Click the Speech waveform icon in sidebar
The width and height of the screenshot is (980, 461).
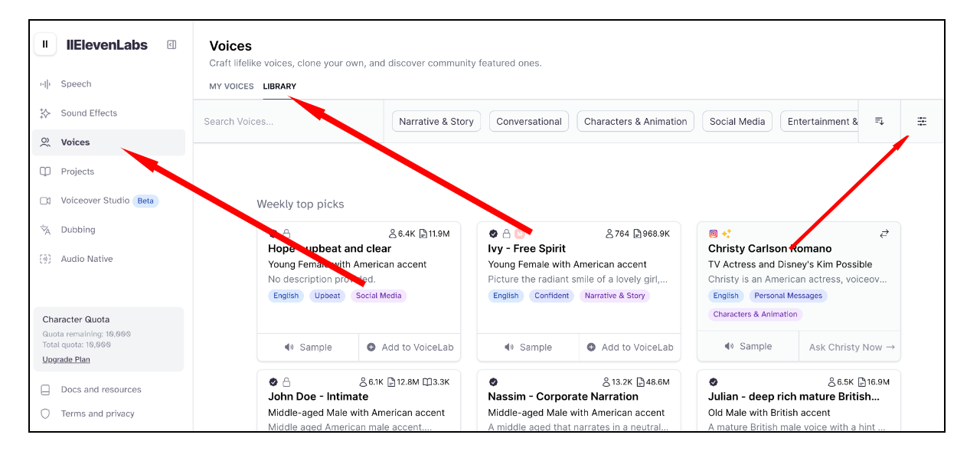pos(45,84)
